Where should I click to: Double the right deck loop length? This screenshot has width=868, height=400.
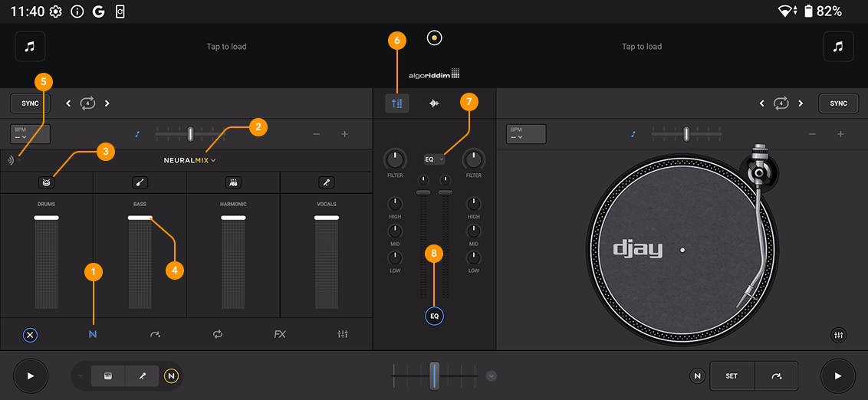pos(801,103)
